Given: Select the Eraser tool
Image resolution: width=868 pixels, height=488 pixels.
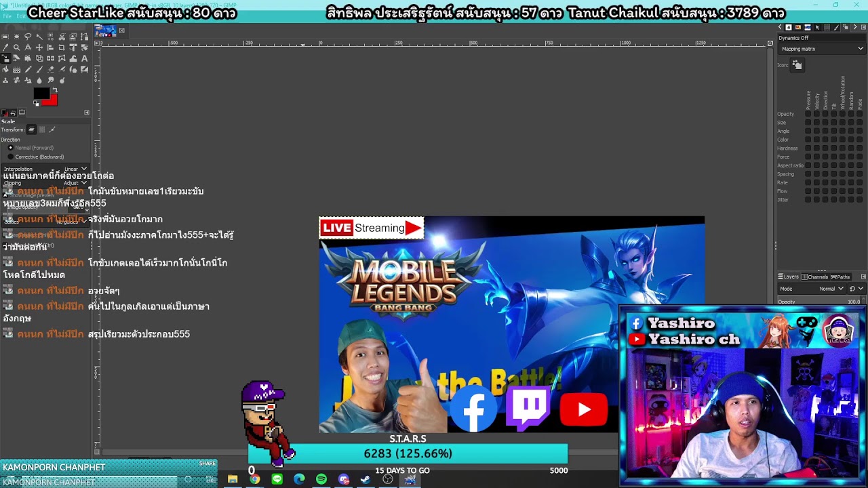Looking at the screenshot, I should tap(50, 69).
